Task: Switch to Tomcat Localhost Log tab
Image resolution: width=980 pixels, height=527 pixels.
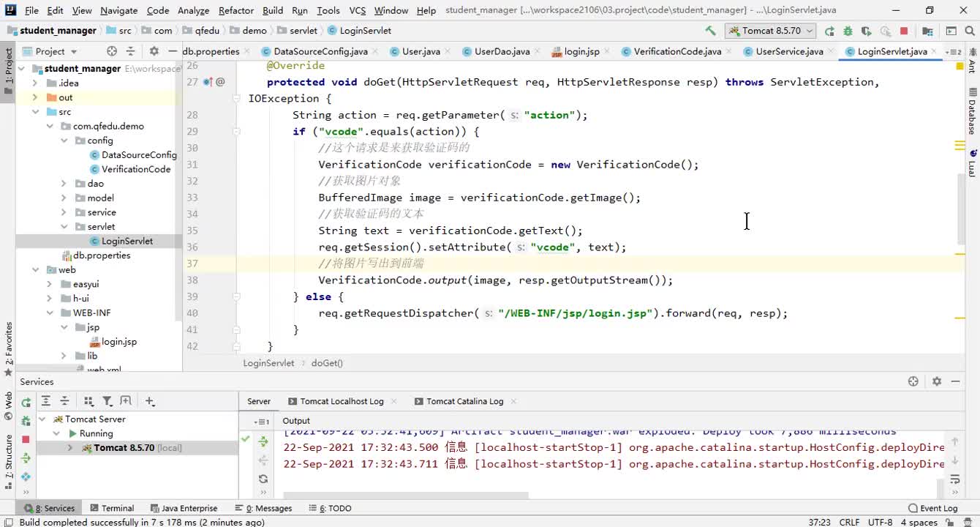Action: coord(342,401)
